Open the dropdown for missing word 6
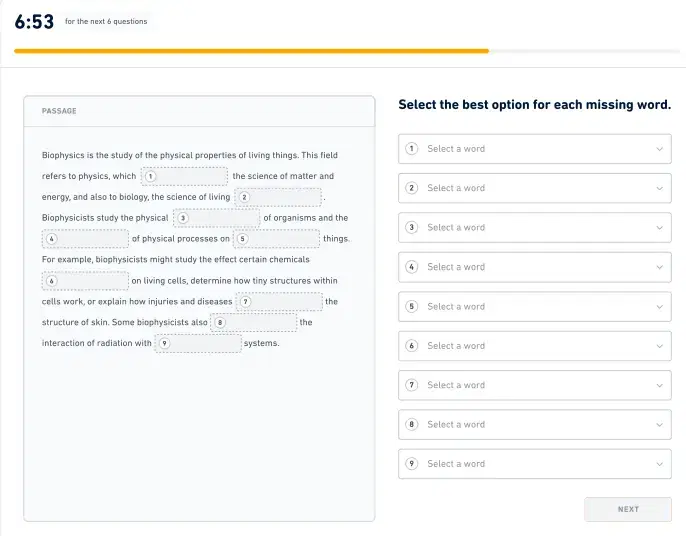The height and width of the screenshot is (536, 686). tap(534, 346)
